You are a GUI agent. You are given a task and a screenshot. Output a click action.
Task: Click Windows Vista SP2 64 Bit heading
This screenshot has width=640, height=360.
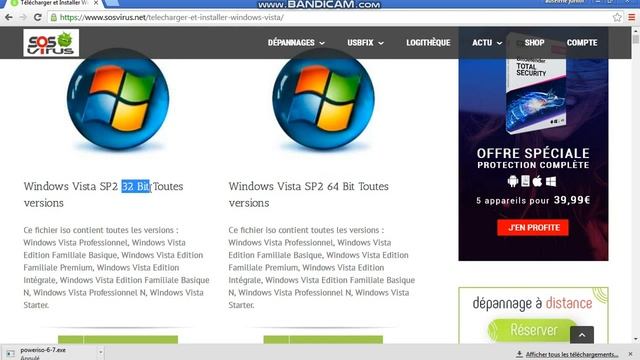tap(309, 194)
